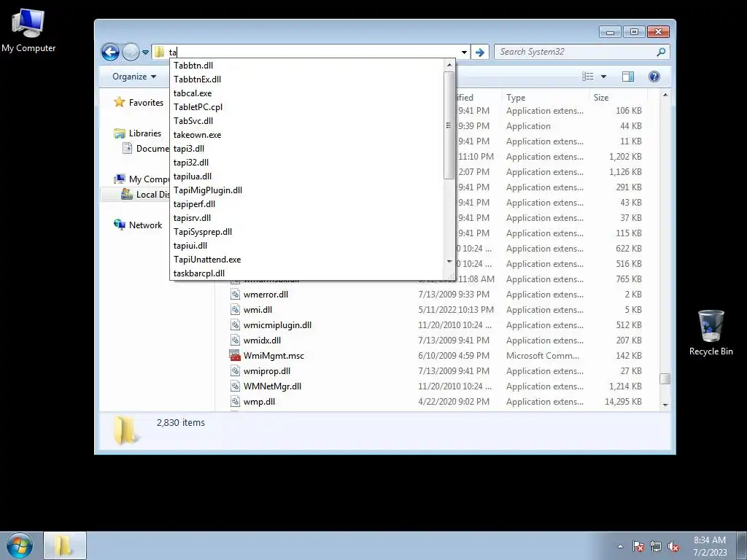Open recent pages dropdown beside Forward arrow
Viewport: 747px width, 560px height.
pyautogui.click(x=145, y=52)
